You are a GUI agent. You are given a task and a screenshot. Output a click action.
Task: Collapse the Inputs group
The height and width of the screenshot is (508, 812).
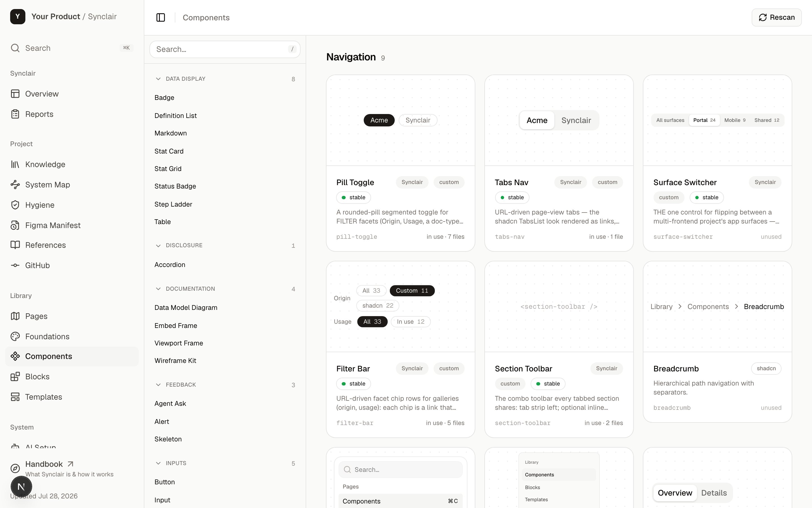[x=225, y=463]
